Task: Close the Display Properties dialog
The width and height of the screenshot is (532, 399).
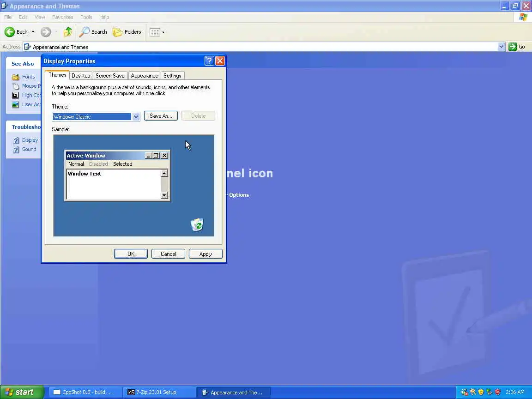Action: click(x=220, y=61)
